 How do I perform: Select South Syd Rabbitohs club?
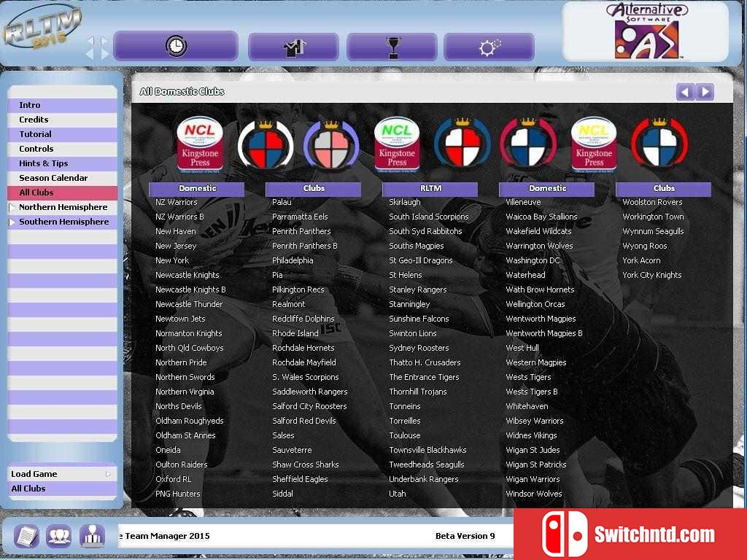point(425,231)
